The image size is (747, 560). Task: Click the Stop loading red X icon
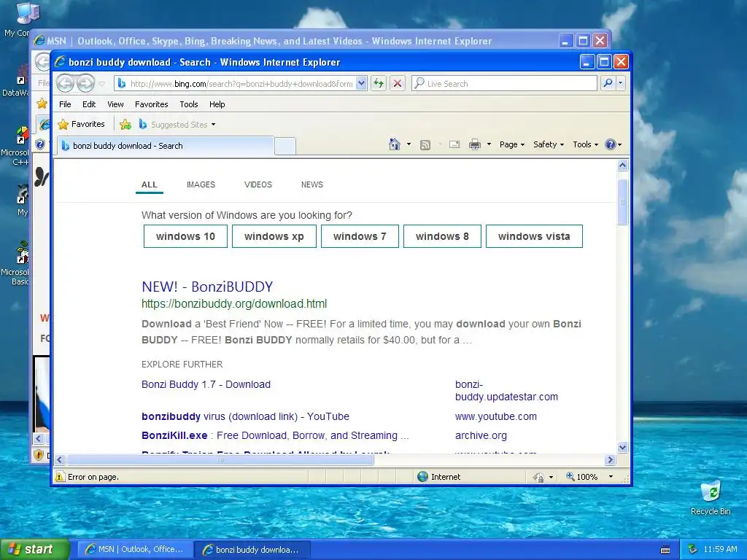click(398, 83)
